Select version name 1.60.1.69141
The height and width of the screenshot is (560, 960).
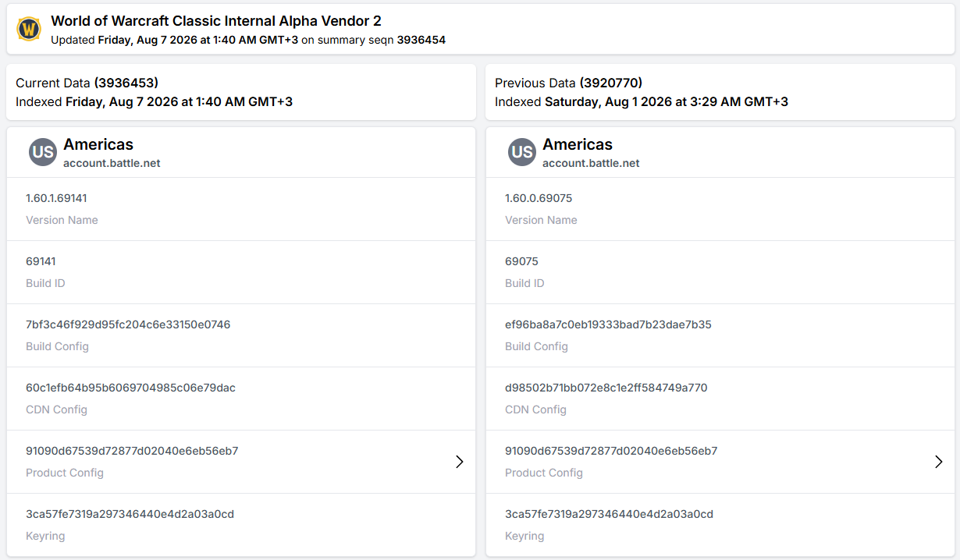(56, 198)
